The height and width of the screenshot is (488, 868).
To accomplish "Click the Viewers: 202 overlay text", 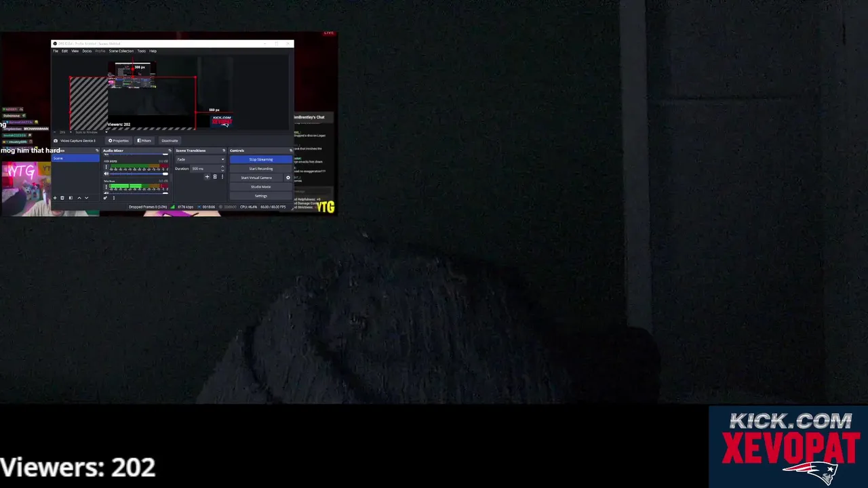I will tap(78, 467).
